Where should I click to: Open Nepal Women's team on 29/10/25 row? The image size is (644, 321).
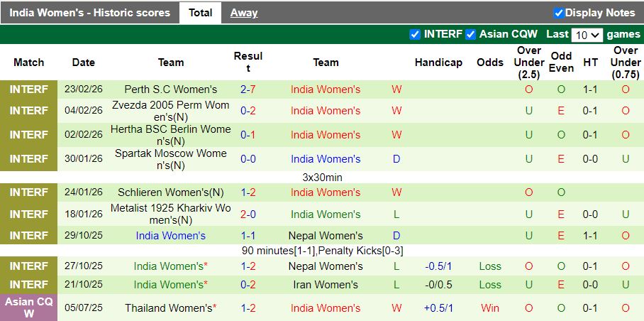(326, 236)
